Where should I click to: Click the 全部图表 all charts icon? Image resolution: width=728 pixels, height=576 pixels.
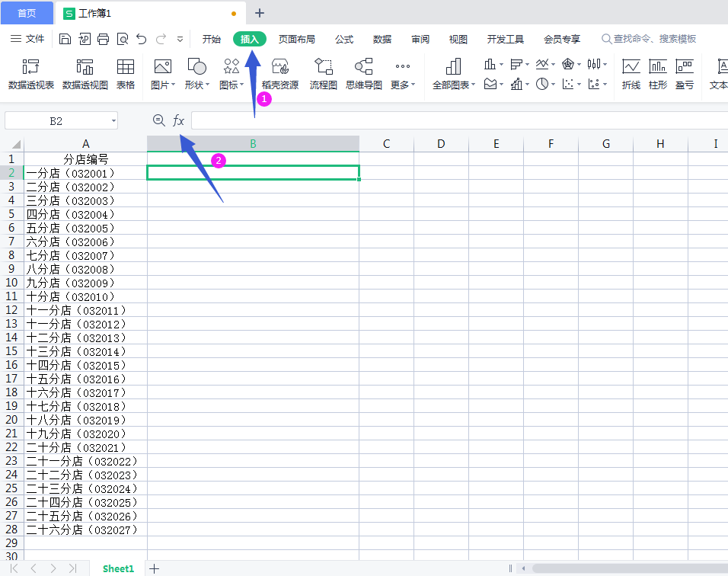pos(453,67)
